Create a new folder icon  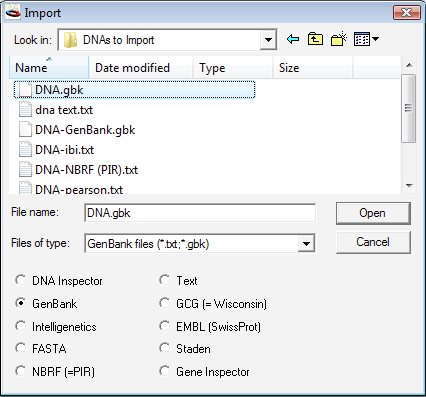[339, 39]
